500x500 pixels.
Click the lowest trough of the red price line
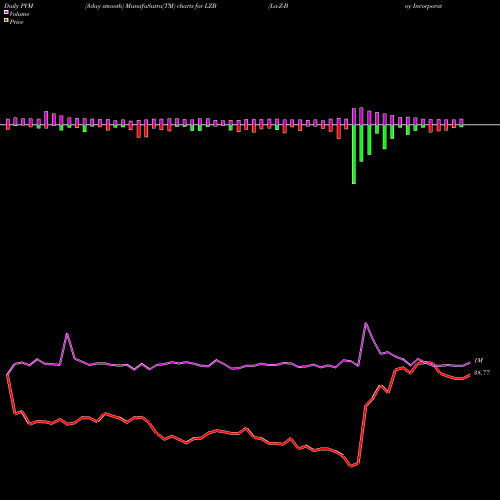[x=351, y=466]
